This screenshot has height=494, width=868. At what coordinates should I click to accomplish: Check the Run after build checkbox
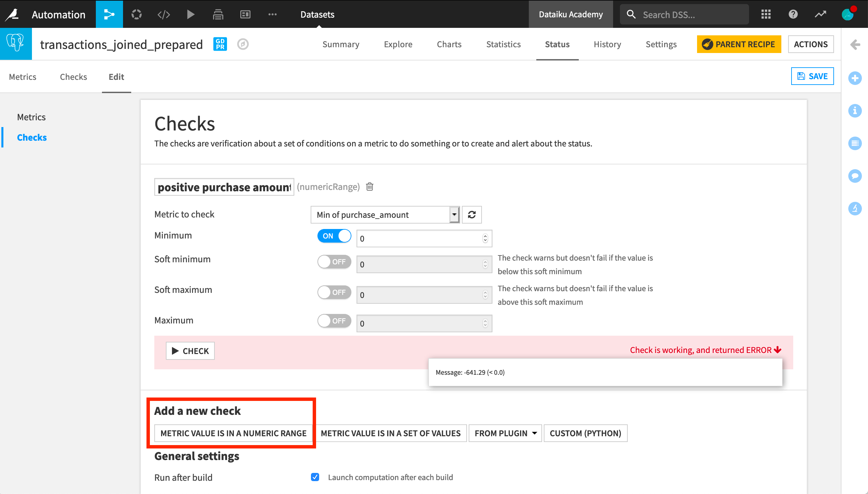coord(315,477)
